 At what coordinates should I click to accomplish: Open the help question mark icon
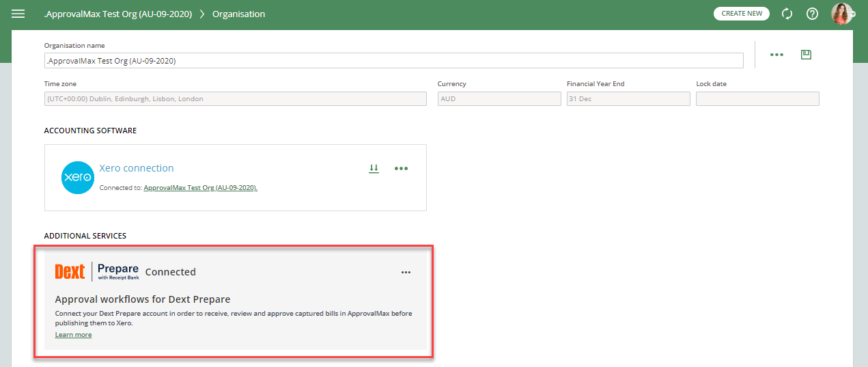tap(812, 14)
